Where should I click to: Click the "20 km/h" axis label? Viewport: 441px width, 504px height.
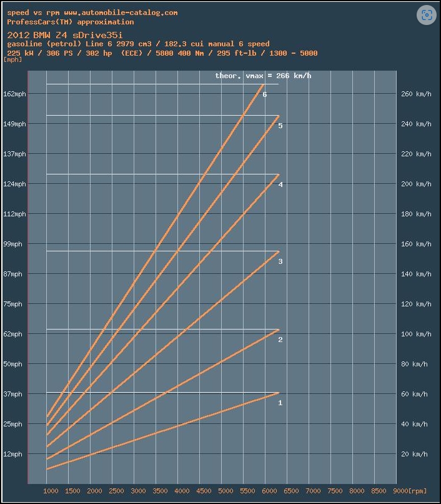pyautogui.click(x=414, y=454)
